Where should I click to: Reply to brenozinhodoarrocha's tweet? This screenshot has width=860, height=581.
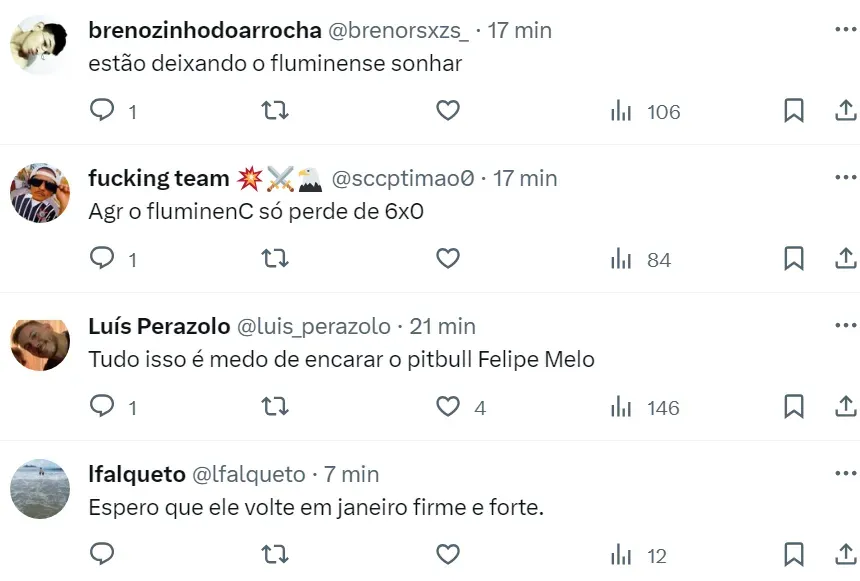coord(103,111)
